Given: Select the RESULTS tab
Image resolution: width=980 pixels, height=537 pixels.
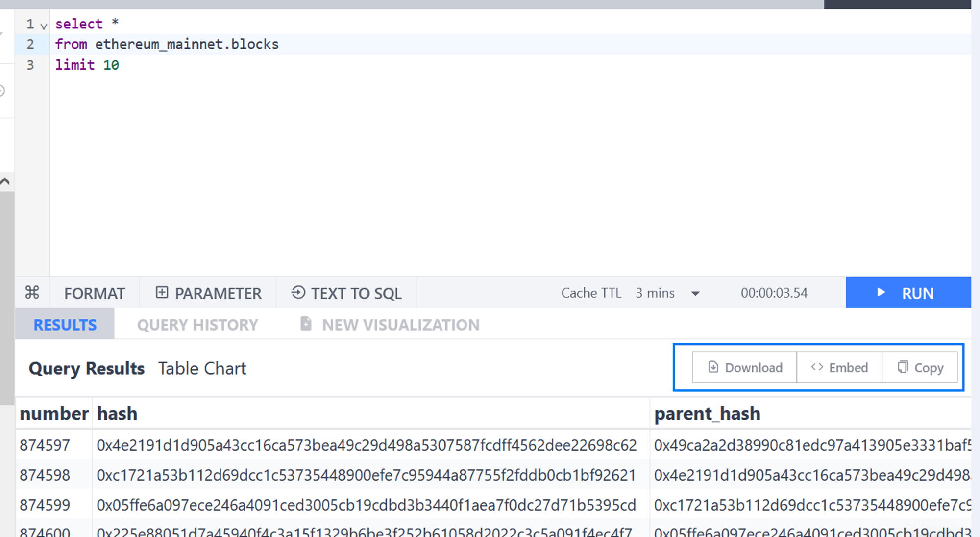Looking at the screenshot, I should 65,325.
